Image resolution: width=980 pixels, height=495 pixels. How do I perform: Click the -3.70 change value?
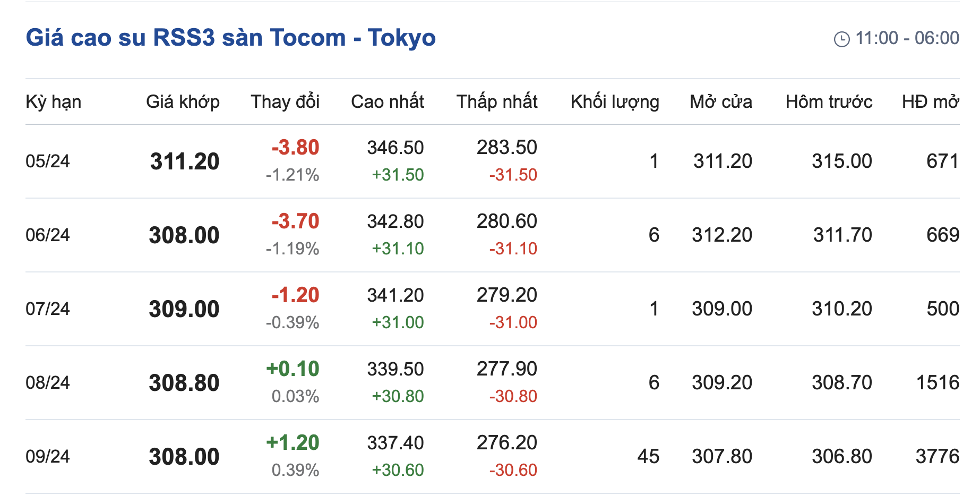(x=295, y=221)
